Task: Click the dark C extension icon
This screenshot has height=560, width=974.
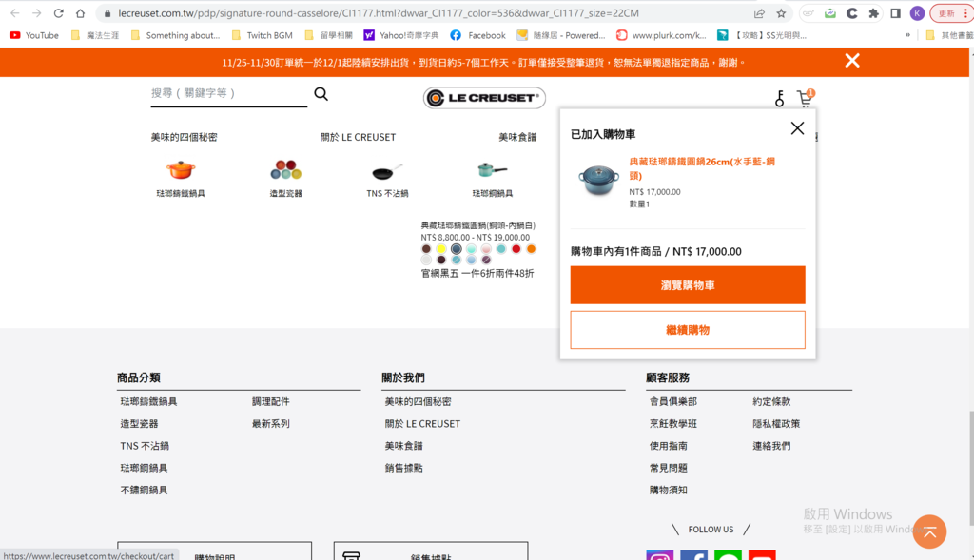Action: (851, 13)
